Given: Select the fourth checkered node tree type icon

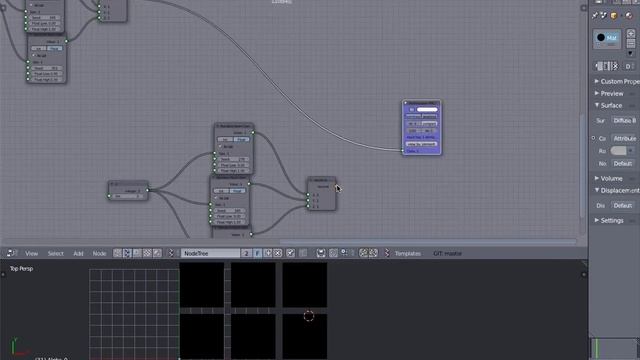Looking at the screenshot, I should click(x=147, y=253).
